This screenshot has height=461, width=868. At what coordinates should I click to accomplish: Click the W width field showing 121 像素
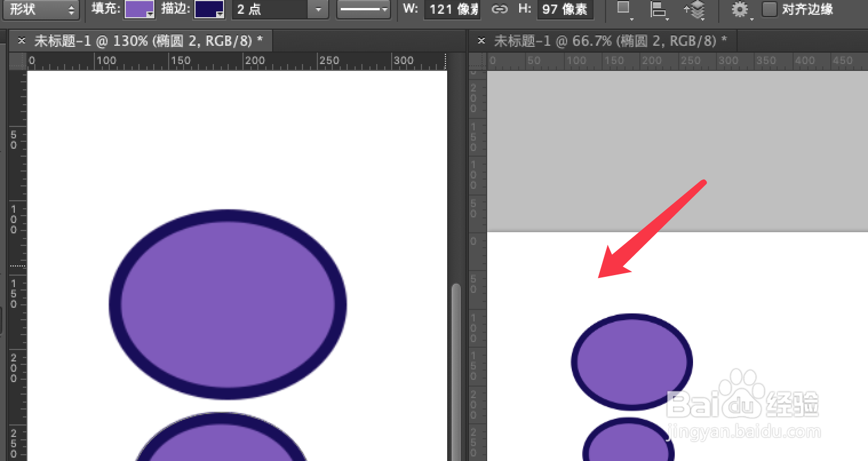(x=452, y=9)
